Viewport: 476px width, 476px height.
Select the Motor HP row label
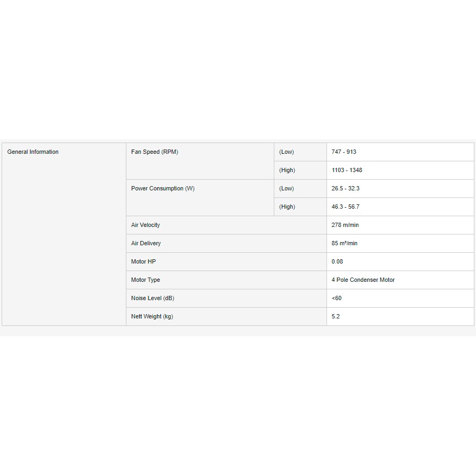(x=143, y=262)
